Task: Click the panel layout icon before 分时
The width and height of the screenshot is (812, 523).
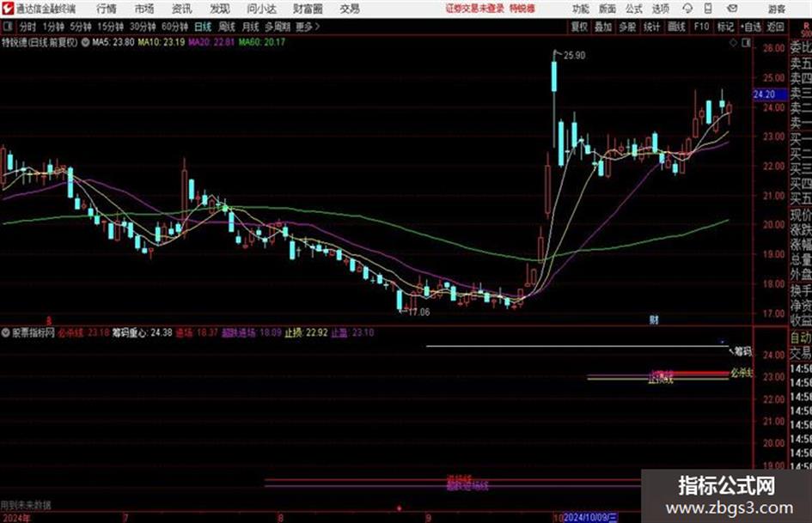Action: (x=7, y=27)
